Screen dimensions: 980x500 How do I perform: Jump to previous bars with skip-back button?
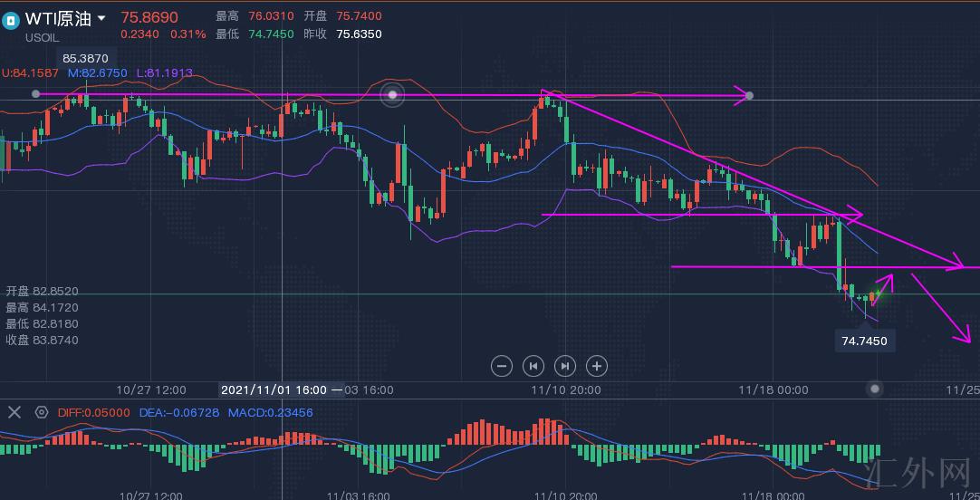[533, 366]
